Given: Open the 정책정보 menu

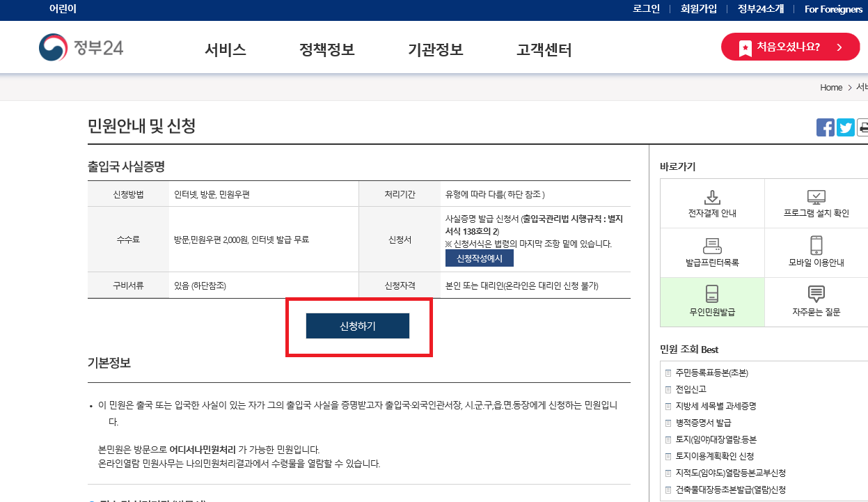Looking at the screenshot, I should pyautogui.click(x=326, y=49).
